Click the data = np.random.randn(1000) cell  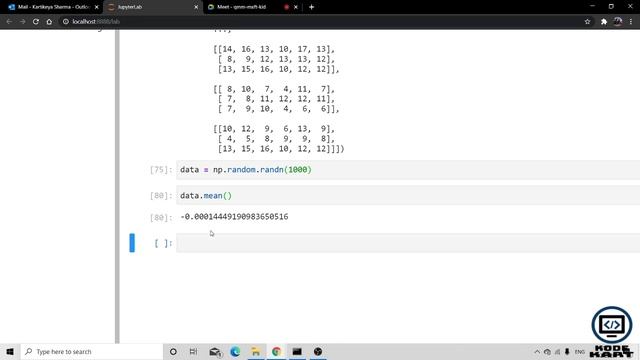408,170
